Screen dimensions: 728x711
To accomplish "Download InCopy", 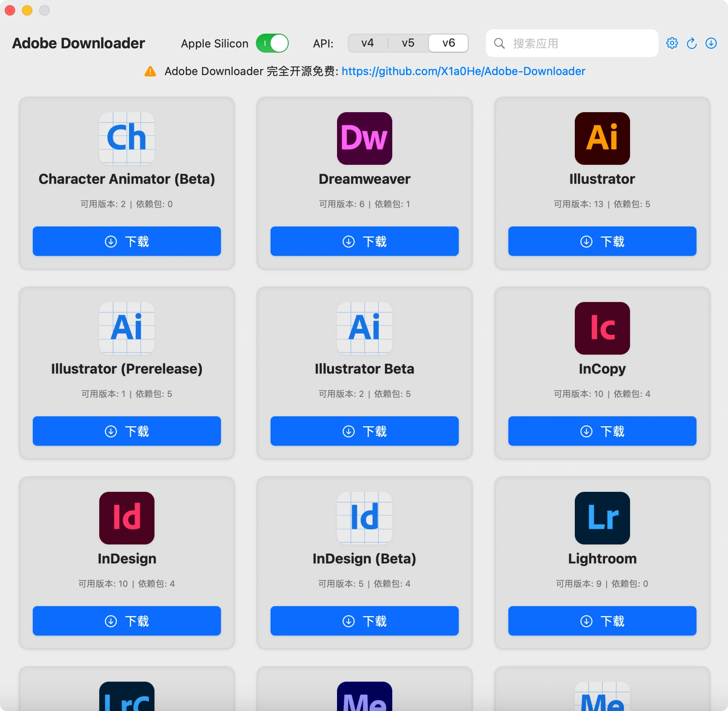I will (x=602, y=431).
